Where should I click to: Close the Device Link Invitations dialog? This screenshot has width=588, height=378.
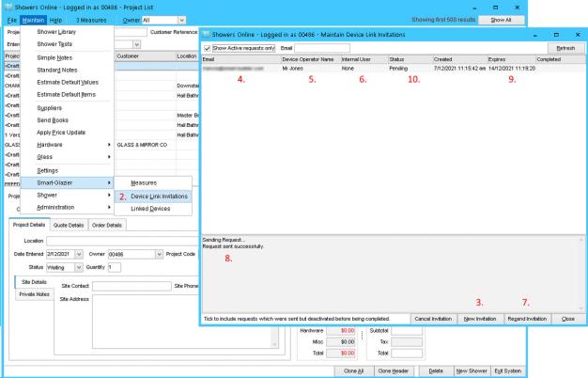(x=568, y=319)
